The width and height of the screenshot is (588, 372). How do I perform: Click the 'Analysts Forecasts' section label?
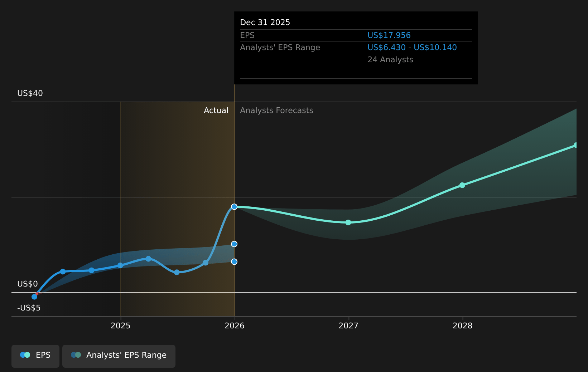click(x=276, y=111)
